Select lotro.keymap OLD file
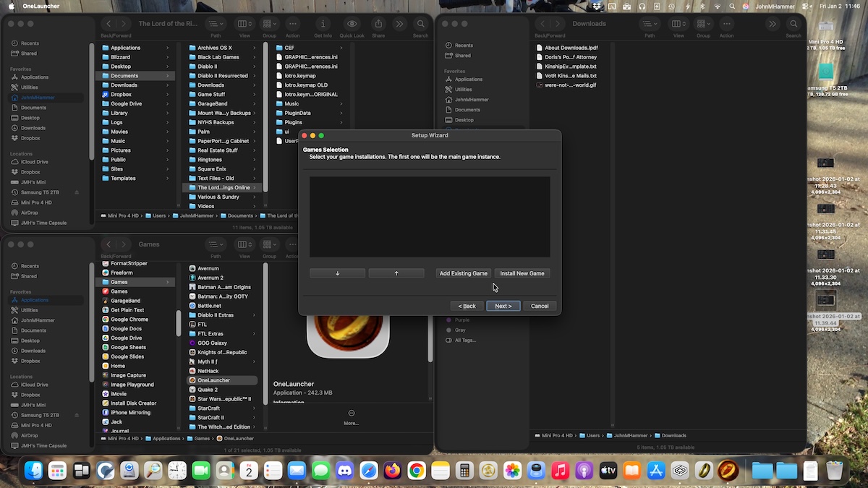Image resolution: width=868 pixels, height=488 pixels. [306, 85]
